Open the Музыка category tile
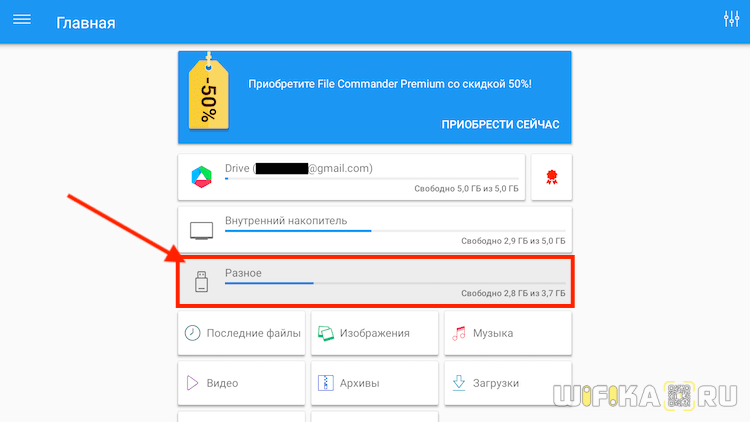Image resolution: width=750 pixels, height=422 pixels. [x=508, y=333]
